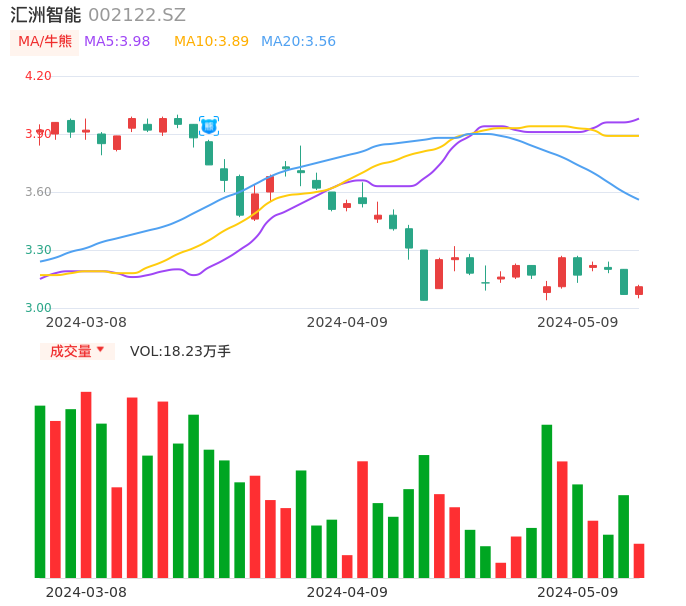Click the 2024-03-08 date label under volume chart
Screen dimensions: 686x606
[x=86, y=592]
